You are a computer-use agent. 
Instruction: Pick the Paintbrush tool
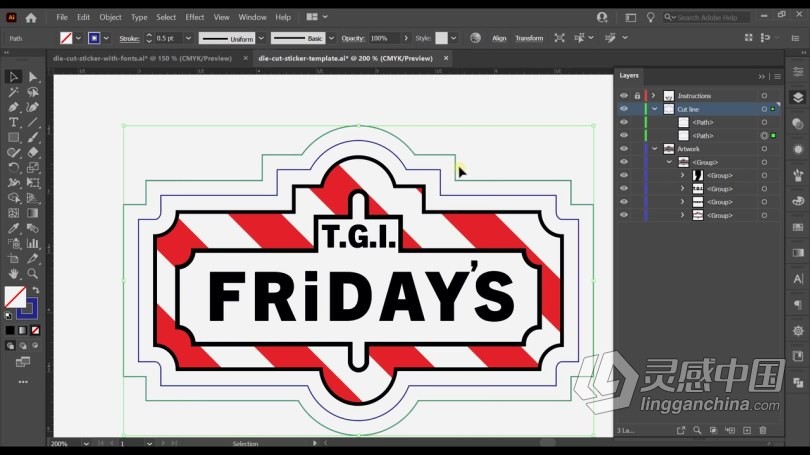(33, 138)
